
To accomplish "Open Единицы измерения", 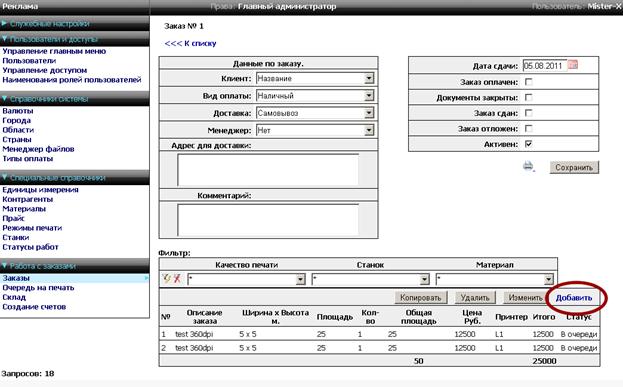I will point(40,190).
